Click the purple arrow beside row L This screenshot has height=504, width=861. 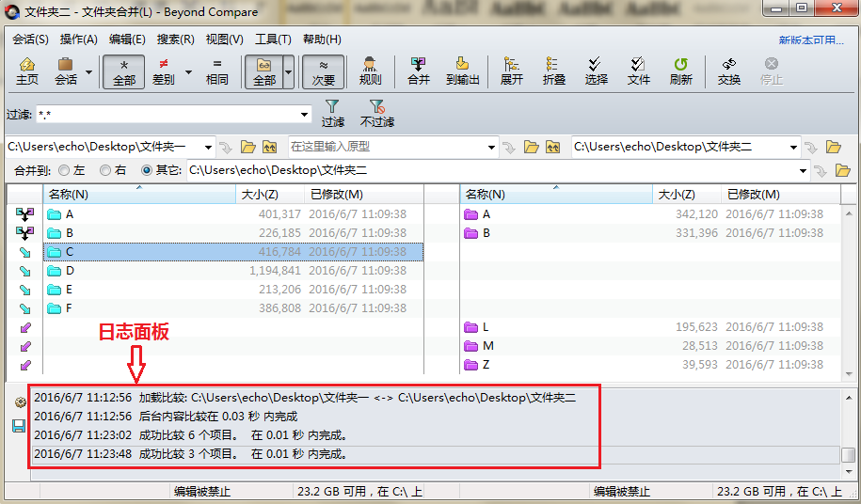tap(25, 327)
